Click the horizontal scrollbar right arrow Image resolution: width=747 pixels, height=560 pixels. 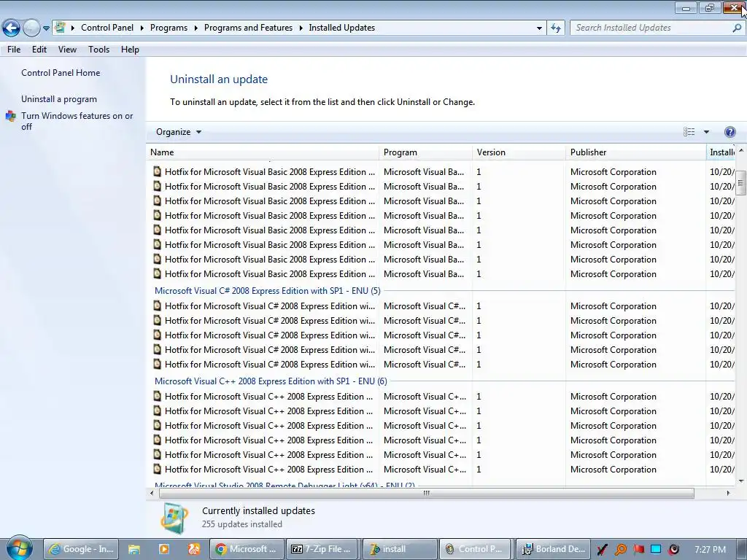(728, 493)
